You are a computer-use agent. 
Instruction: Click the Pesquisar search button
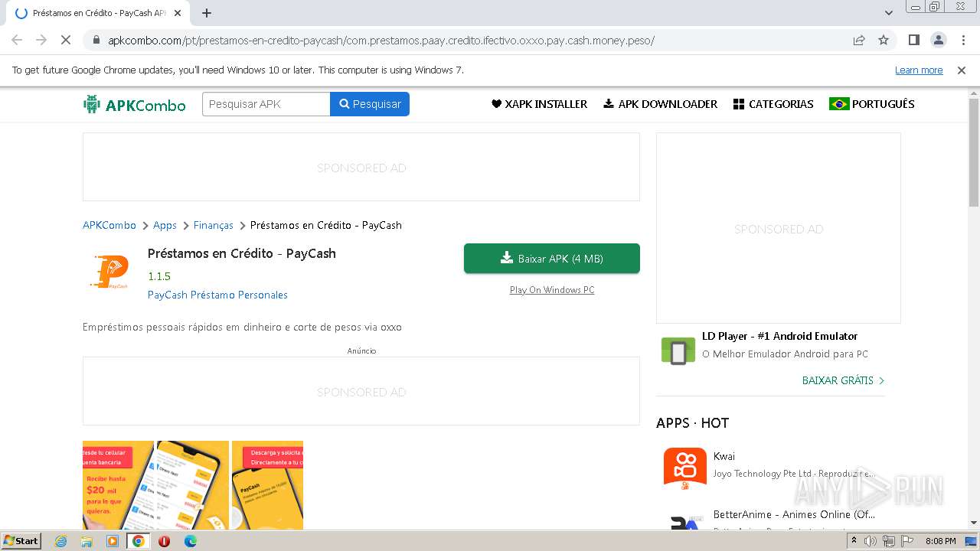[370, 104]
